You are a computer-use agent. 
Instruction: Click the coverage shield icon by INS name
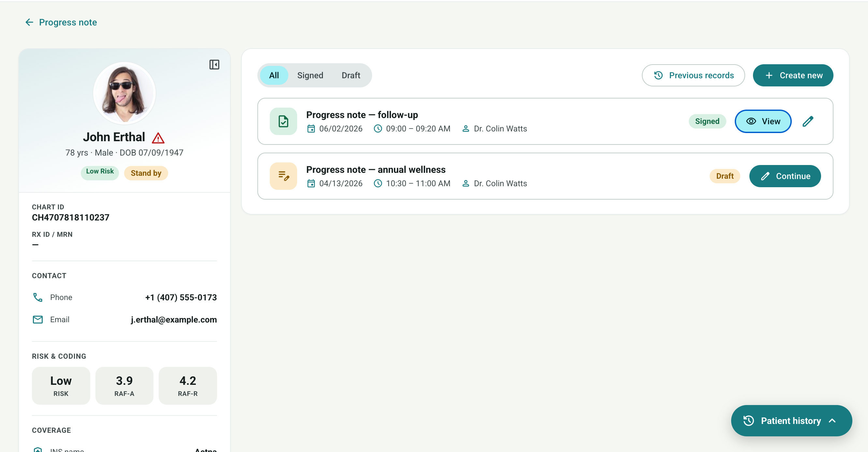[38, 449]
